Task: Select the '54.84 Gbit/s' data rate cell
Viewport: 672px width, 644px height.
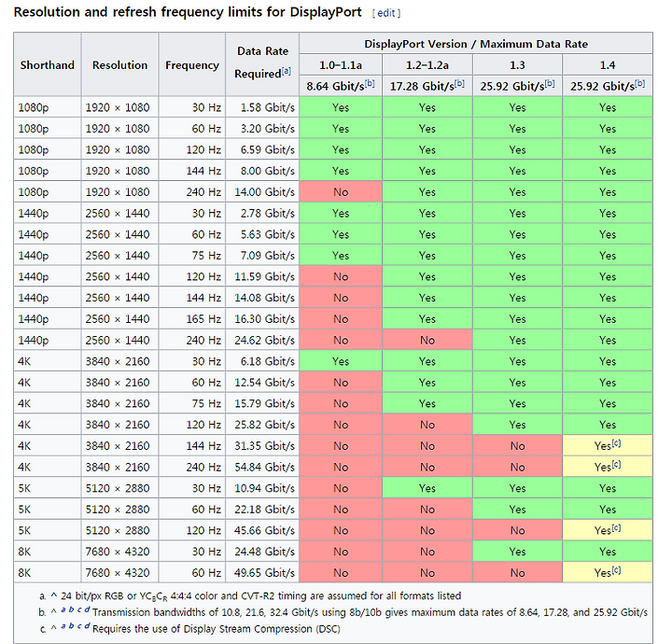Action: [262, 467]
